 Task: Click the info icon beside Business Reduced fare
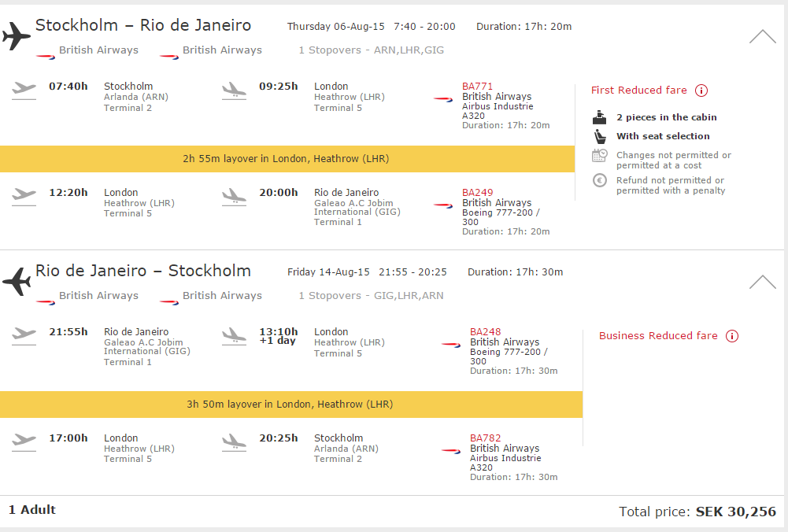[x=732, y=336]
